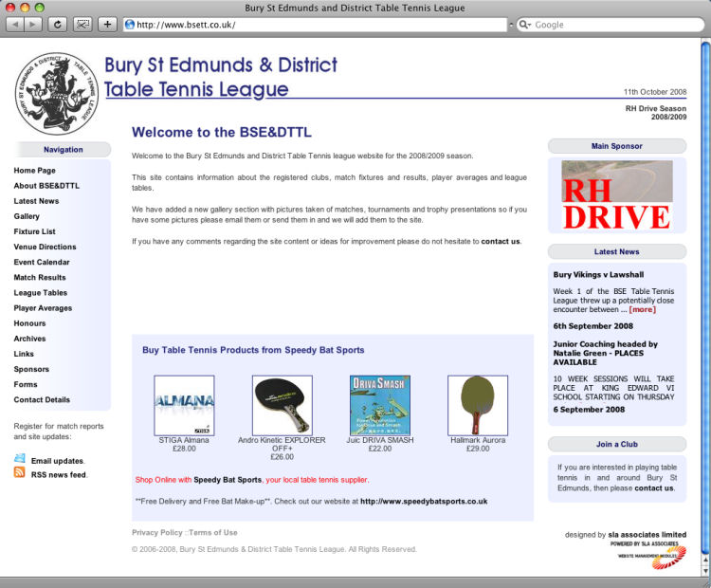The width and height of the screenshot is (711, 588).
Task: Click sla associates limited designer link
Action: 647,535
